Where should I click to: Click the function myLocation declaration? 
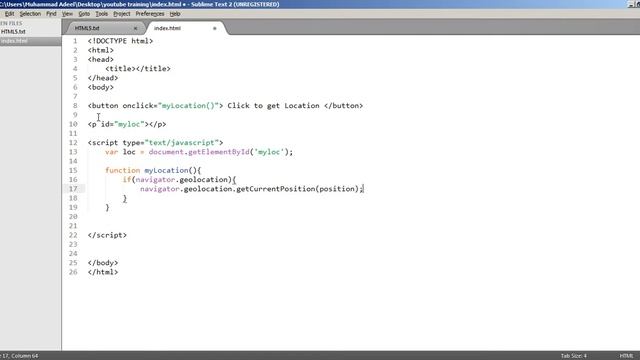(153, 170)
